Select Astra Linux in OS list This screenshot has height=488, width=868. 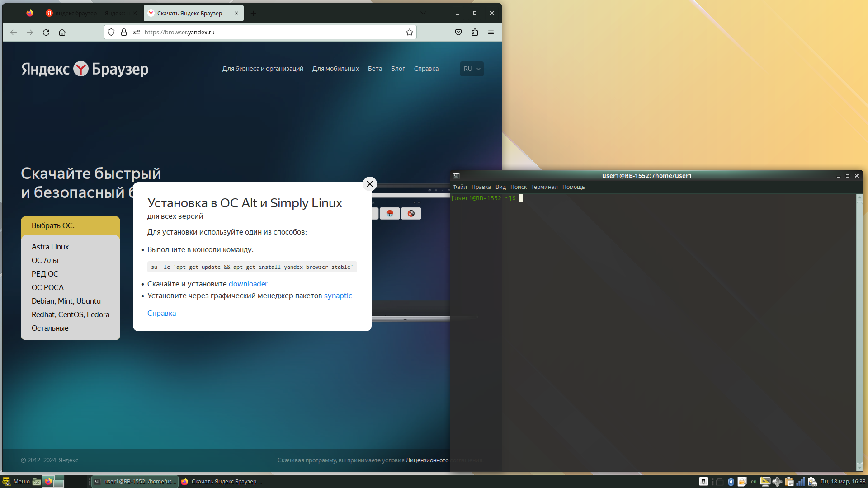click(x=50, y=247)
